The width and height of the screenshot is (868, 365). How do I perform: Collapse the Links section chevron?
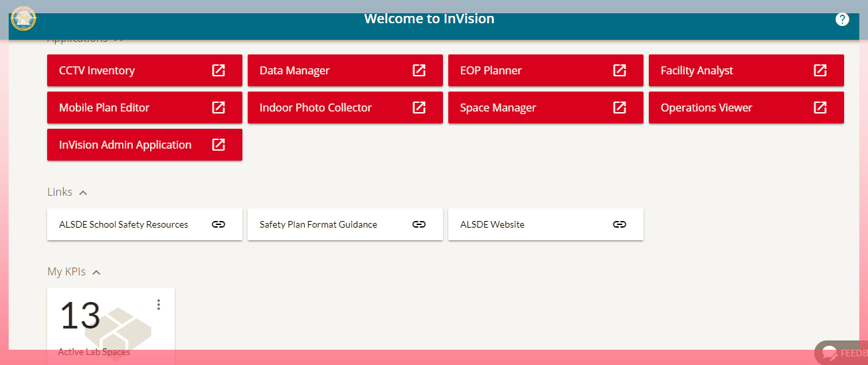(83, 192)
